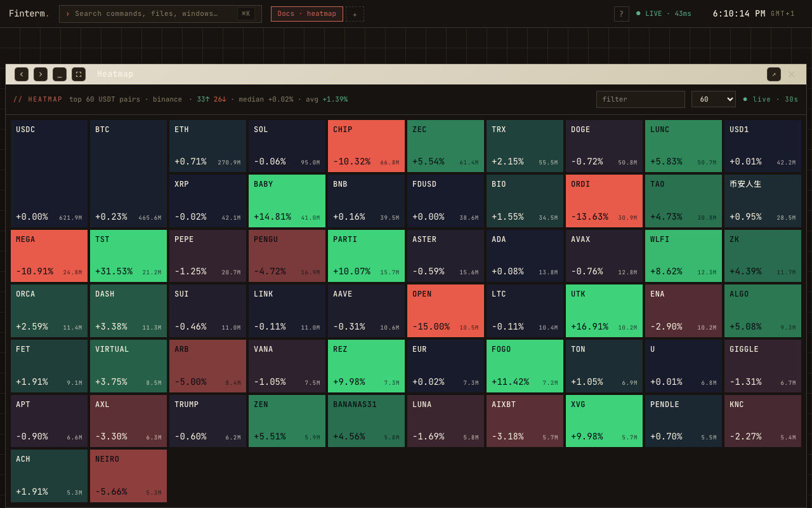Open the 60 pairs count dropdown
This screenshot has width=812, height=508.
point(714,99)
